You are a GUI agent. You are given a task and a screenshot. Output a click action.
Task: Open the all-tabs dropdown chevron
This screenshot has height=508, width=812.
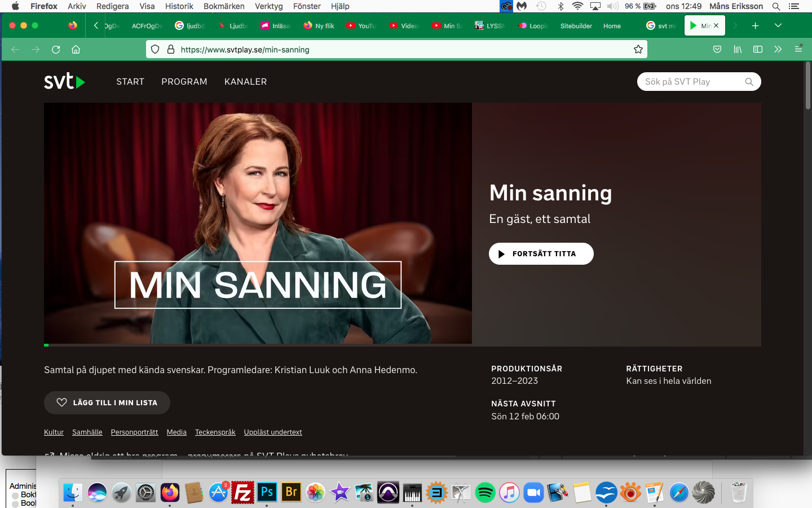pyautogui.click(x=778, y=25)
